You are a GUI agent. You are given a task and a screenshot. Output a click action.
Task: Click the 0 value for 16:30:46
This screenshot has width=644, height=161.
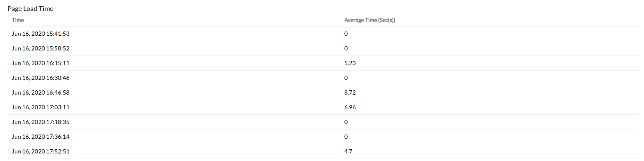click(346, 78)
